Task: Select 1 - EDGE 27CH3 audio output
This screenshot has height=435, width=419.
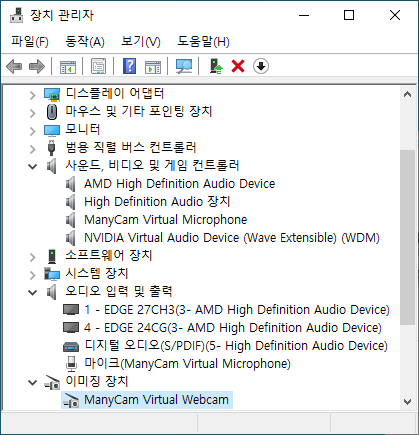Action: point(237,310)
